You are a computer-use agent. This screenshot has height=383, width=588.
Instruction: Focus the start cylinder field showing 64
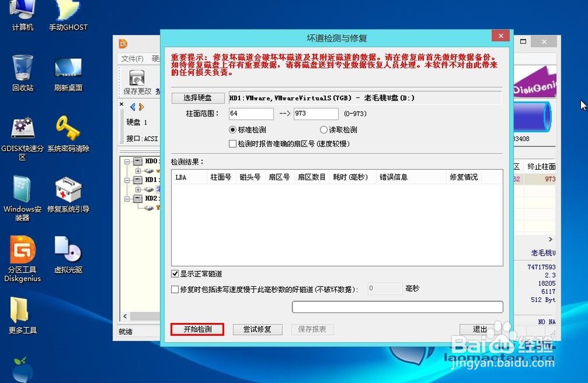point(251,113)
